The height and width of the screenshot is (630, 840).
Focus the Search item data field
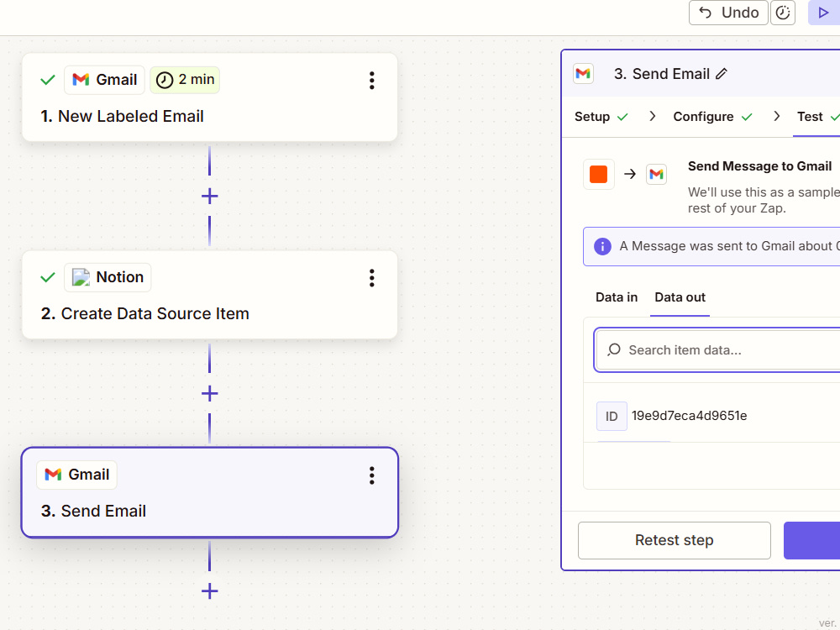pos(718,350)
